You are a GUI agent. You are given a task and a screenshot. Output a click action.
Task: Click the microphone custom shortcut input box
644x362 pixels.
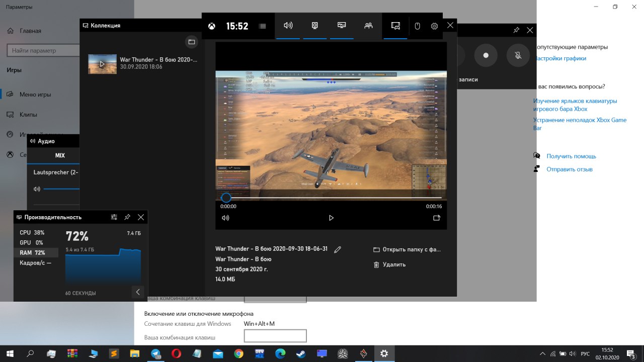point(275,336)
